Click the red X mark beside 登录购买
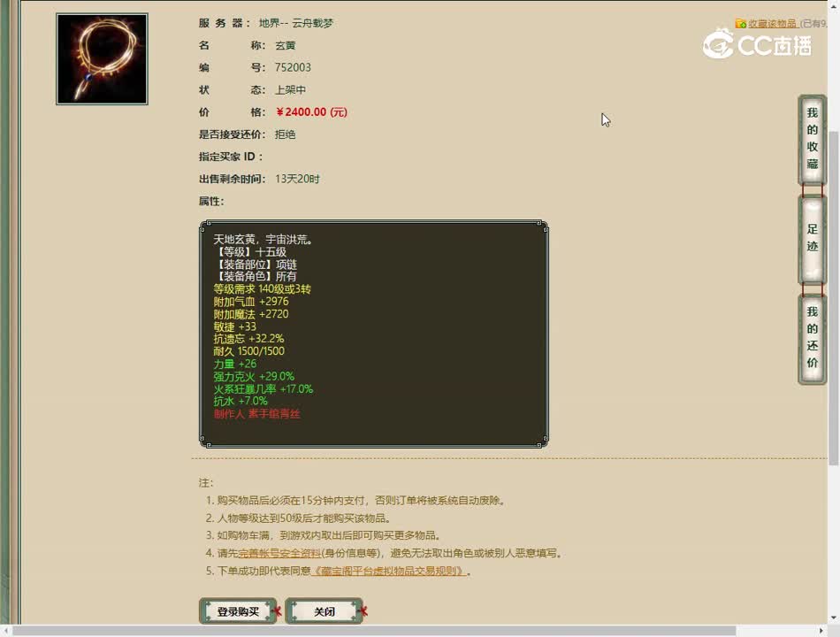Image resolution: width=840 pixels, height=637 pixels. coord(276,610)
